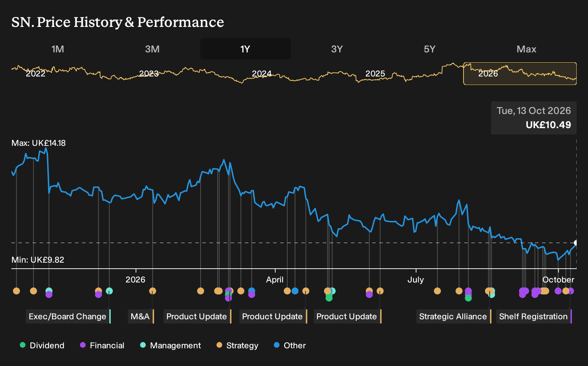Select the 3M time range tab

(x=152, y=49)
